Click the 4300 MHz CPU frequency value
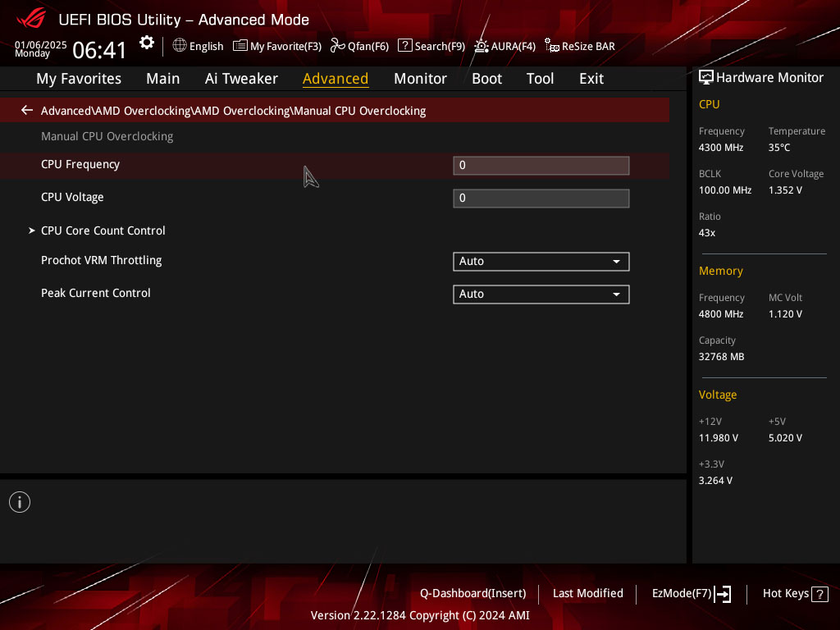840x630 pixels. click(721, 148)
